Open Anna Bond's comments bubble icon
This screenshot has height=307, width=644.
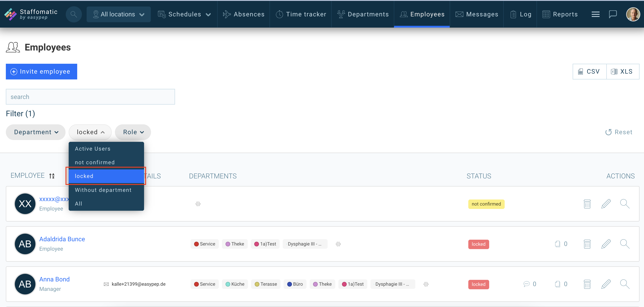coord(526,284)
